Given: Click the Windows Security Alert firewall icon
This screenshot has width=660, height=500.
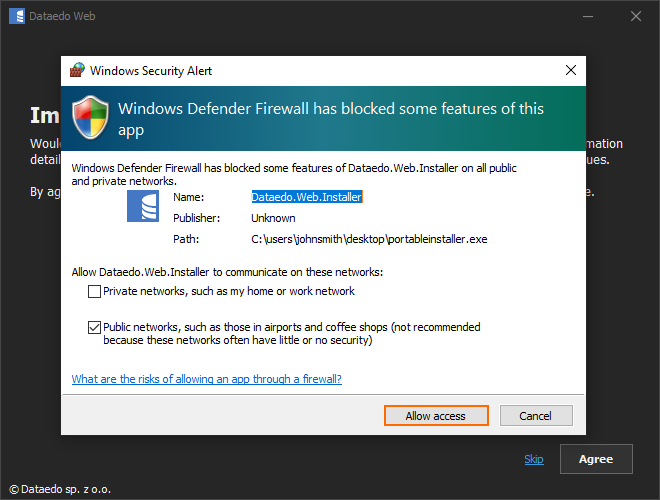Looking at the screenshot, I should pyautogui.click(x=77, y=71).
